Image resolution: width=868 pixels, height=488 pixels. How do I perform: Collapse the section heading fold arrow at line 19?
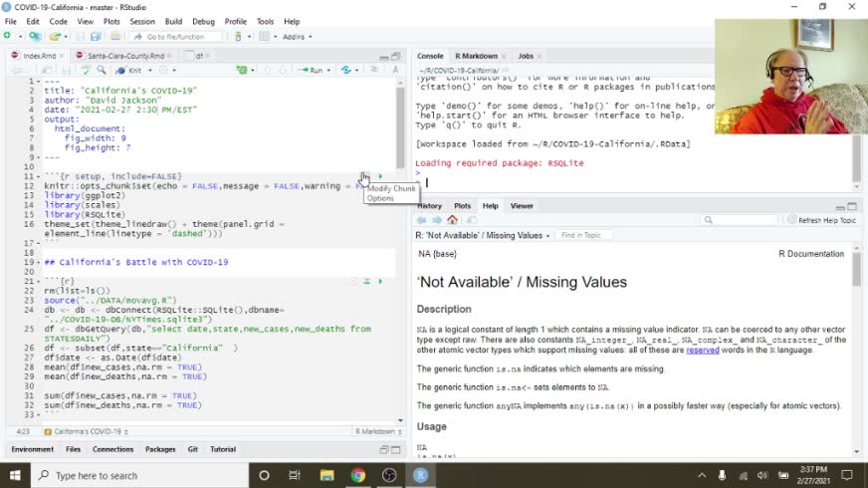[38, 263]
